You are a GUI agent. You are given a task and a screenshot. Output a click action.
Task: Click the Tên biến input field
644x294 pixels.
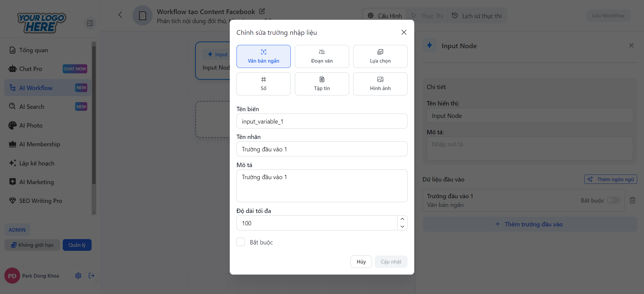point(322,121)
